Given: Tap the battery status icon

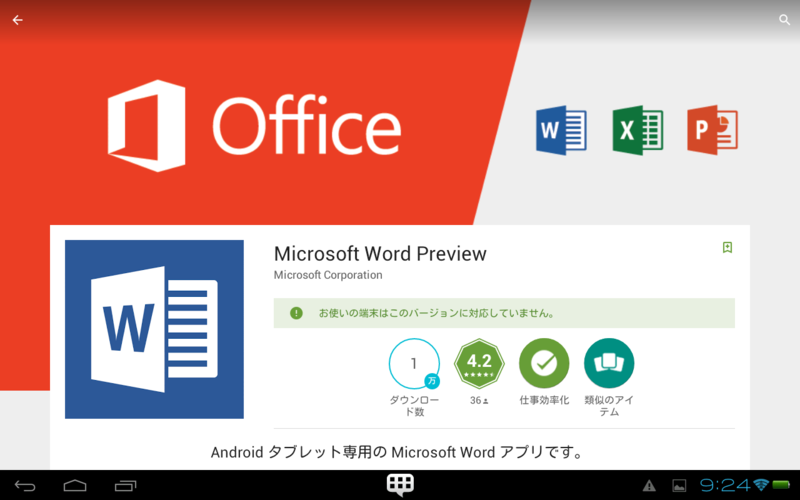Looking at the screenshot, I should click(x=781, y=485).
